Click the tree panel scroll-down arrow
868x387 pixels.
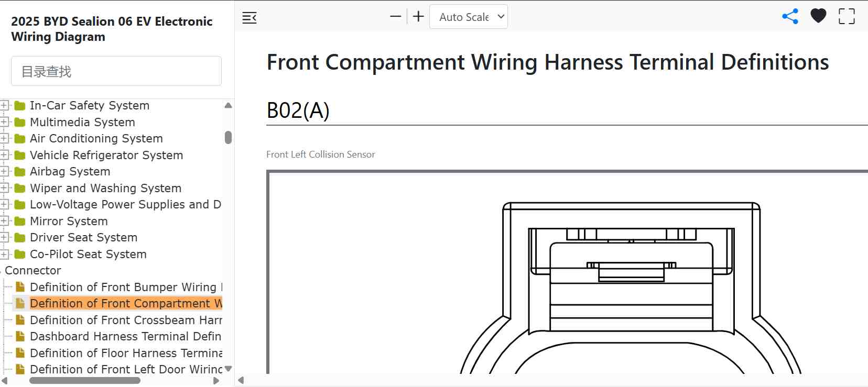pyautogui.click(x=228, y=369)
